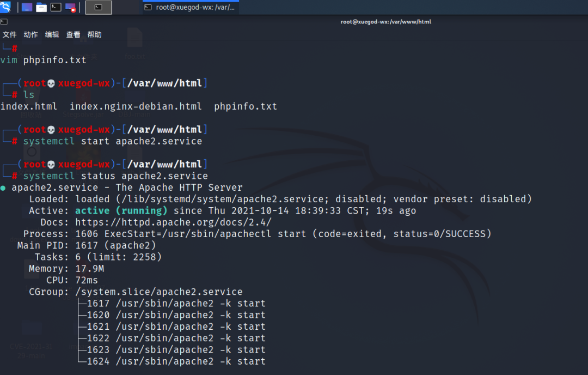Click the terminal window title text
The width and height of the screenshot is (588, 375).
[x=386, y=22]
